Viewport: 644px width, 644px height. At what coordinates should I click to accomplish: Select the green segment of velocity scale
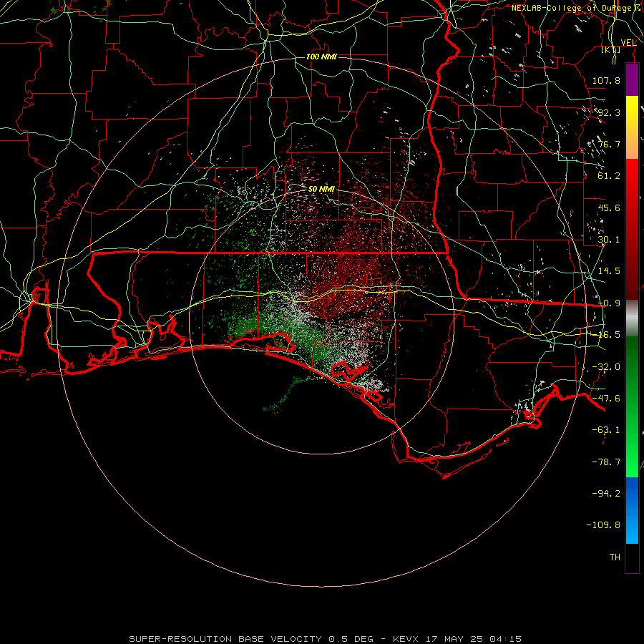point(632,406)
